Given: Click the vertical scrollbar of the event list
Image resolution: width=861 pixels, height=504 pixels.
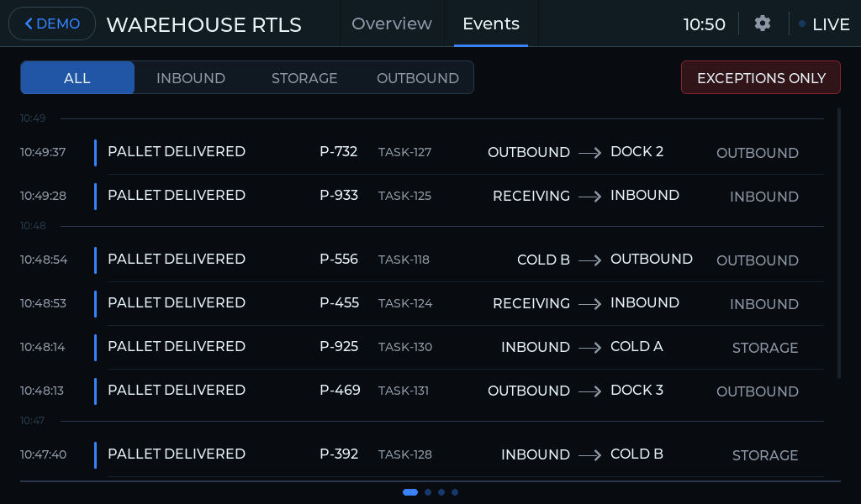Looking at the screenshot, I should click(x=839, y=243).
